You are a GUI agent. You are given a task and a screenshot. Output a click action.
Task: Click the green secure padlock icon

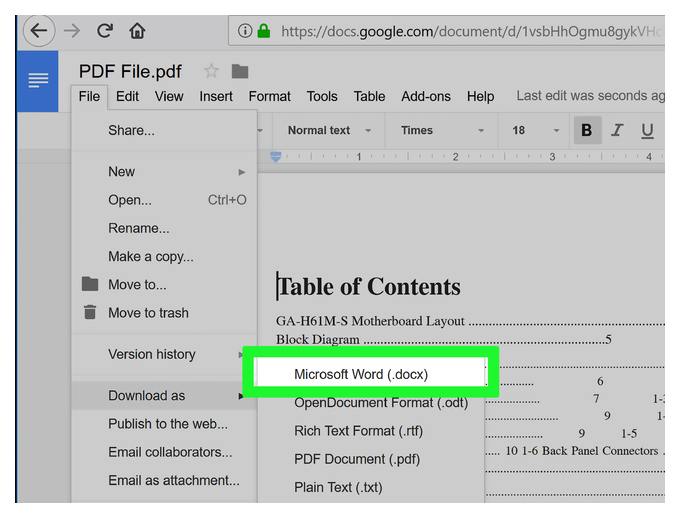coord(264,30)
